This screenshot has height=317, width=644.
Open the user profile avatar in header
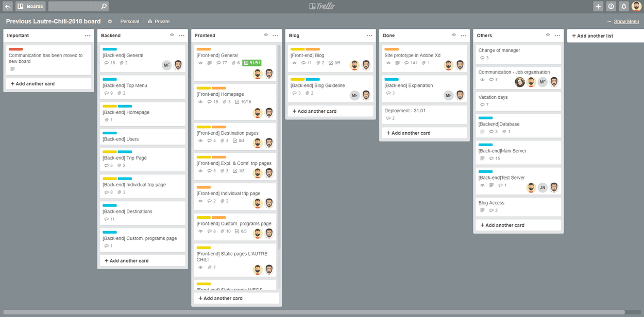coord(636,6)
